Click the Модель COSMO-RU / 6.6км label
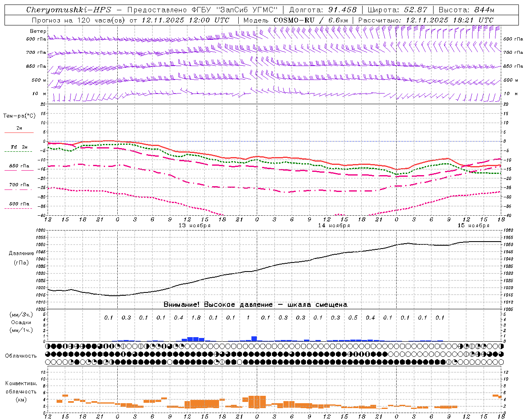This screenshot has width=525, height=420. (295, 20)
